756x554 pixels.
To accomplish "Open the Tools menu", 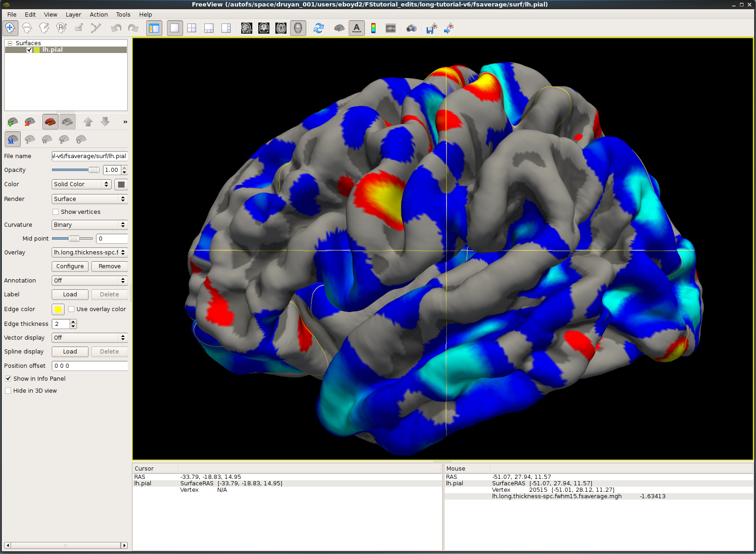I will tap(123, 15).
